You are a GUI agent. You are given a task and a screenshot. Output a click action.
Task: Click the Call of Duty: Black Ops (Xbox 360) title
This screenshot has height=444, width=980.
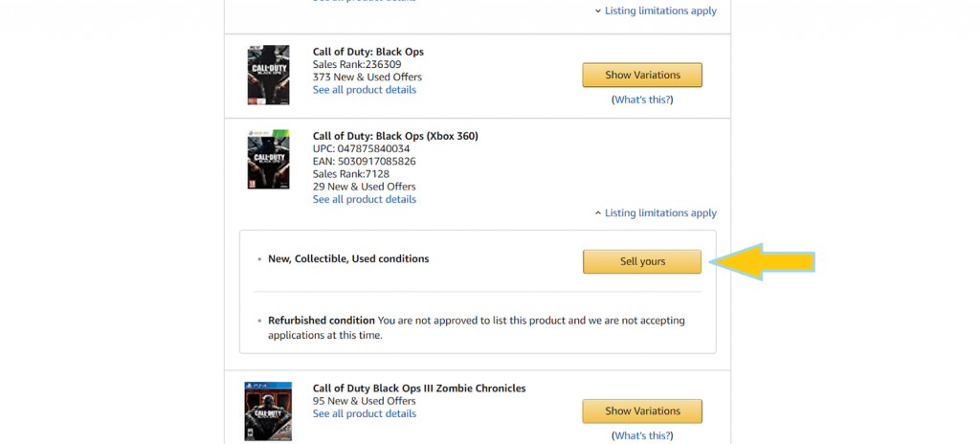pyautogui.click(x=395, y=136)
